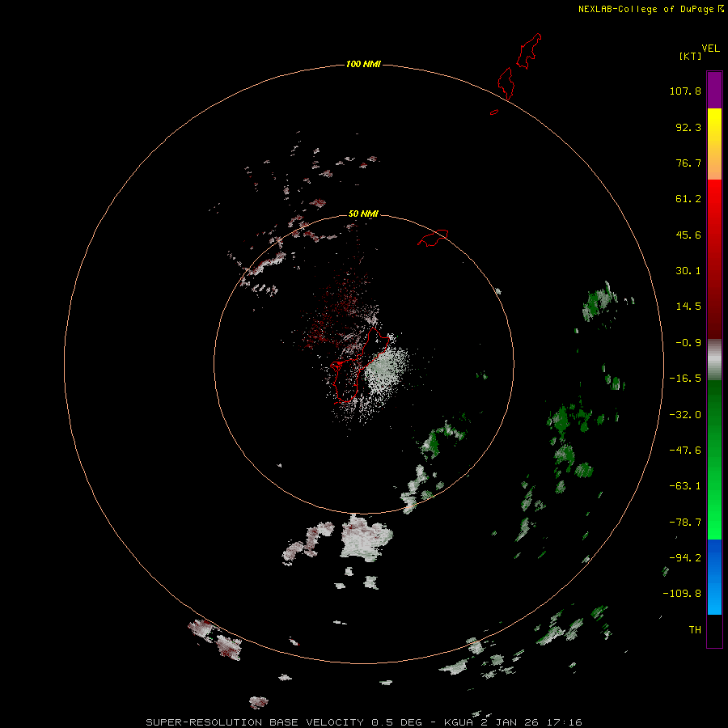Click the 107.8 velocity scale value
728x728 pixels.
pyautogui.click(x=685, y=91)
